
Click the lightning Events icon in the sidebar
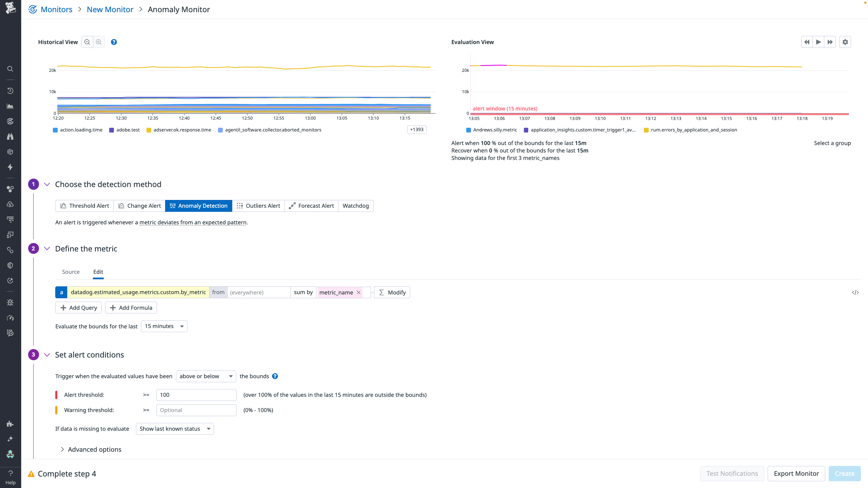10,167
